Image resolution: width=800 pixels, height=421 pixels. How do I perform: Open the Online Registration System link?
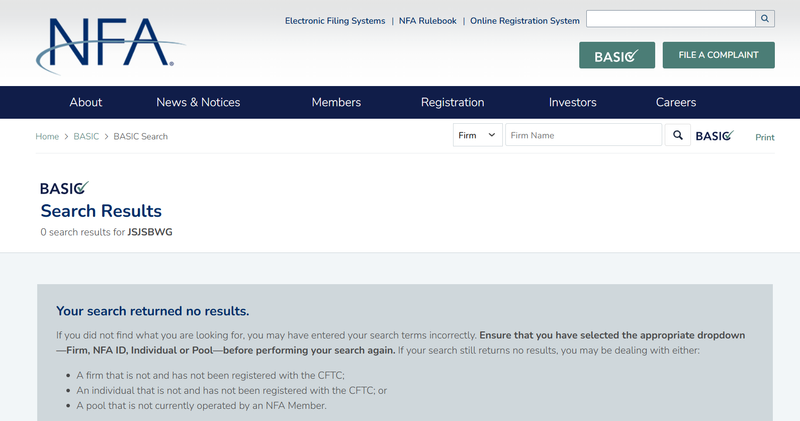click(x=525, y=21)
